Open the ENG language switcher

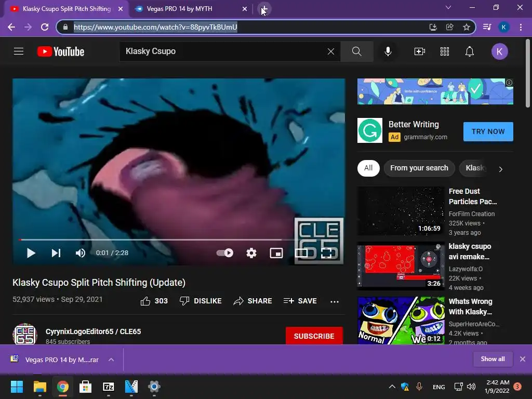click(x=438, y=387)
